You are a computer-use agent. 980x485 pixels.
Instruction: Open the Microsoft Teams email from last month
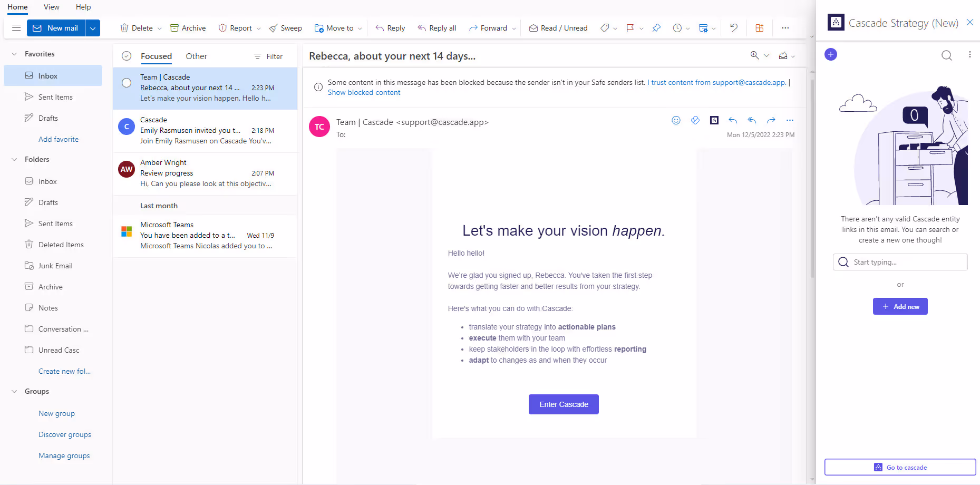(x=205, y=236)
